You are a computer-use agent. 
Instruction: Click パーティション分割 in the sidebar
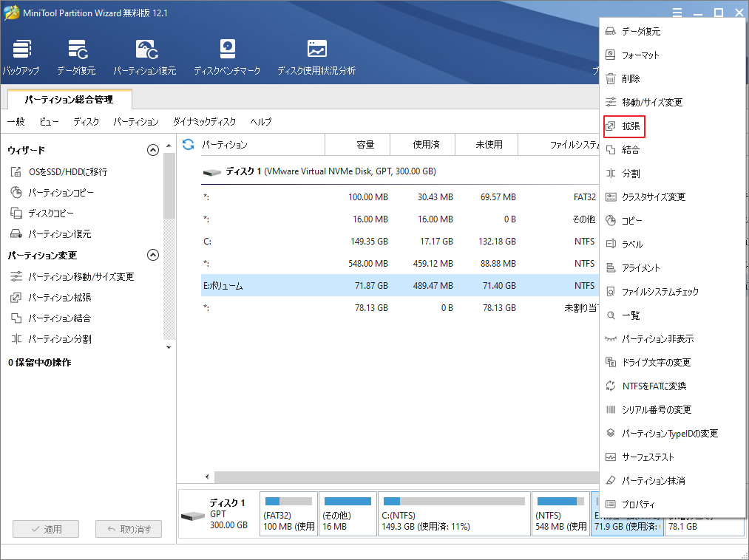50,339
